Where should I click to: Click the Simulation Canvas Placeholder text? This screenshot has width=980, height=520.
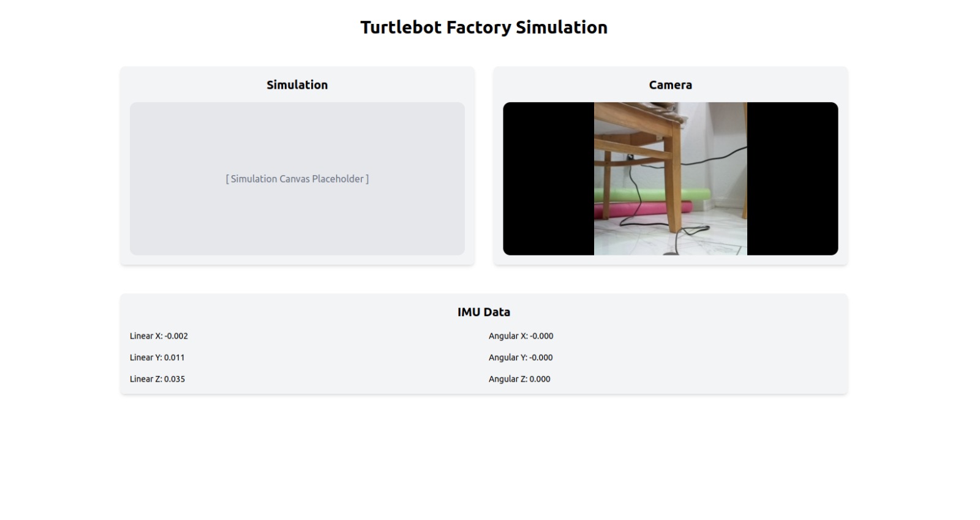297,179
